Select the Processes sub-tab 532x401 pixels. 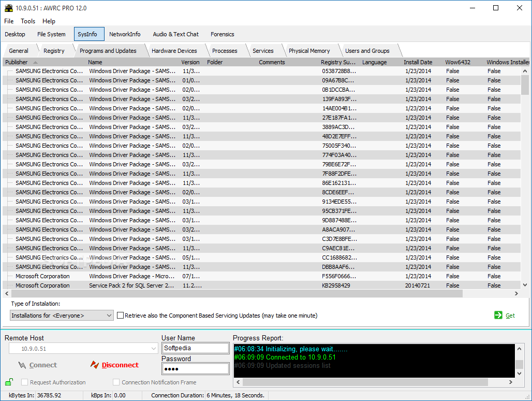click(225, 51)
